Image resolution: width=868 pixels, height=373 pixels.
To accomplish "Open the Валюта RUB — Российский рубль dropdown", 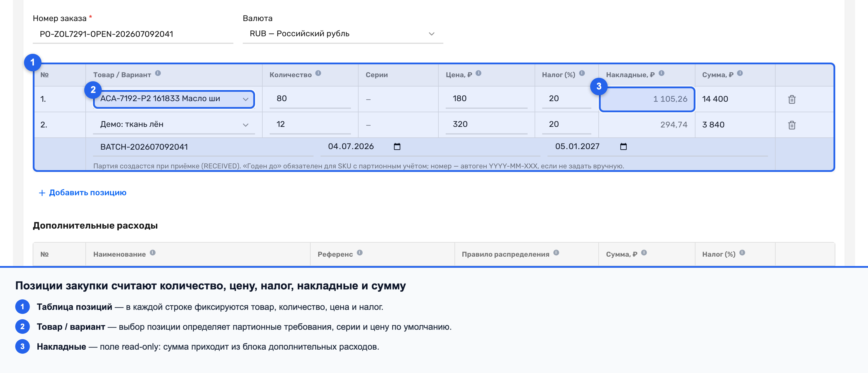I will pos(343,34).
